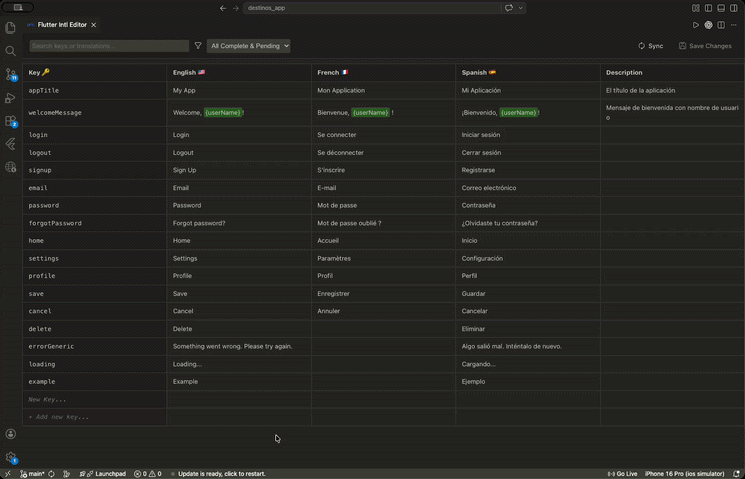Open the Accounts icon in the activity bar
The image size is (745, 479).
point(10,434)
